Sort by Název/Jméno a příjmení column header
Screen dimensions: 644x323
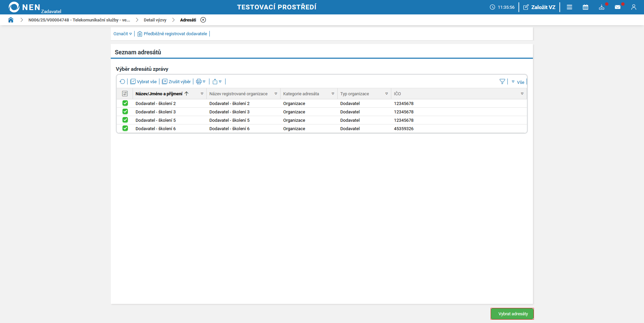coord(159,94)
